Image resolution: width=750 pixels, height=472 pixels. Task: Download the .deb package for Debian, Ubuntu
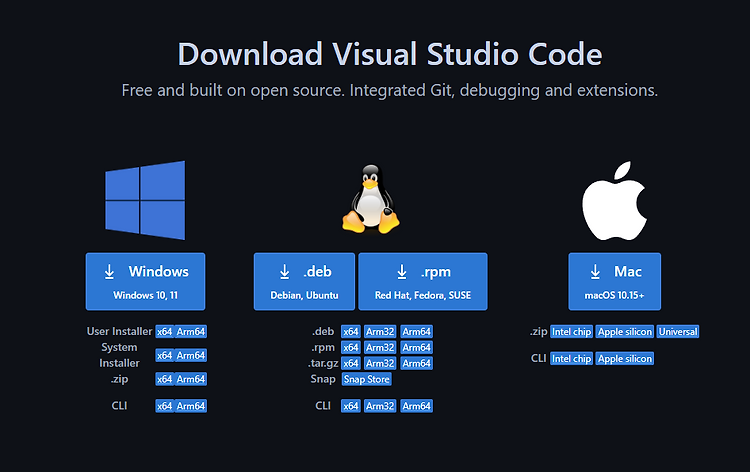click(304, 282)
